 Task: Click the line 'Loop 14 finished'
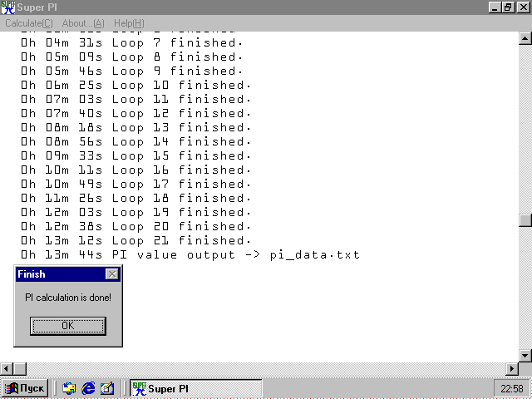(135, 142)
